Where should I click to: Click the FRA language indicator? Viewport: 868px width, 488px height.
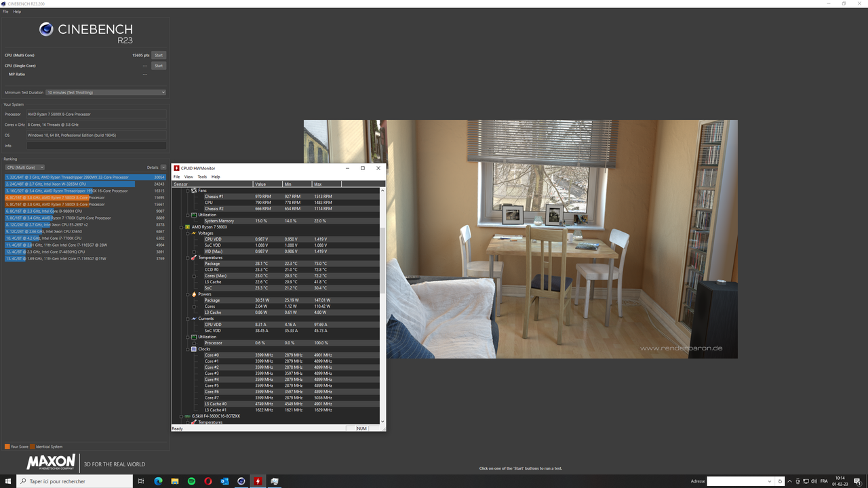(824, 481)
